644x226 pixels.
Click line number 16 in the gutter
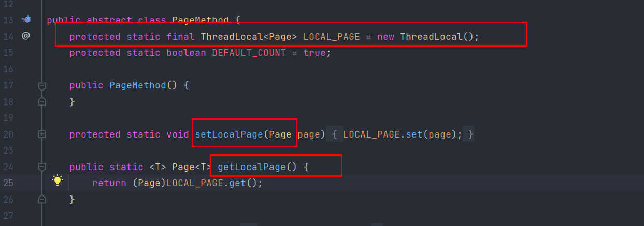[8, 69]
